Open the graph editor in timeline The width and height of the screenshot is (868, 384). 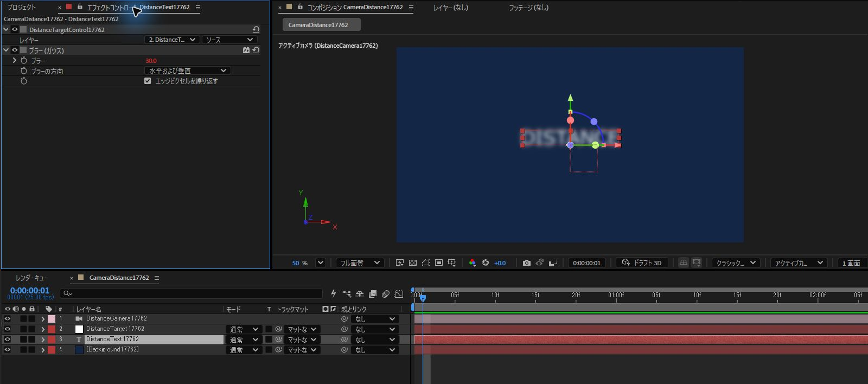[399, 294]
